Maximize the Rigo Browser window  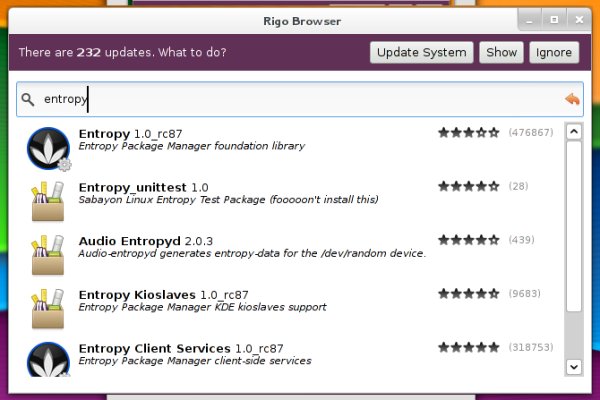tap(554, 18)
